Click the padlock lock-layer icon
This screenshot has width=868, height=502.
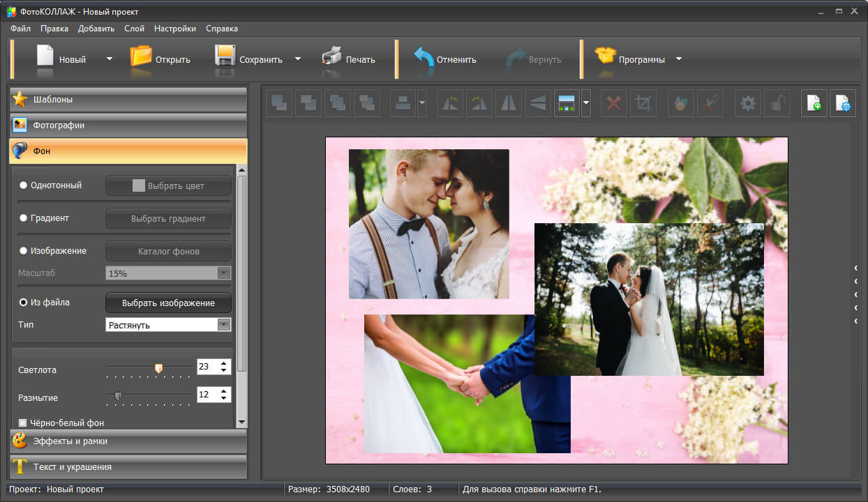(x=777, y=103)
